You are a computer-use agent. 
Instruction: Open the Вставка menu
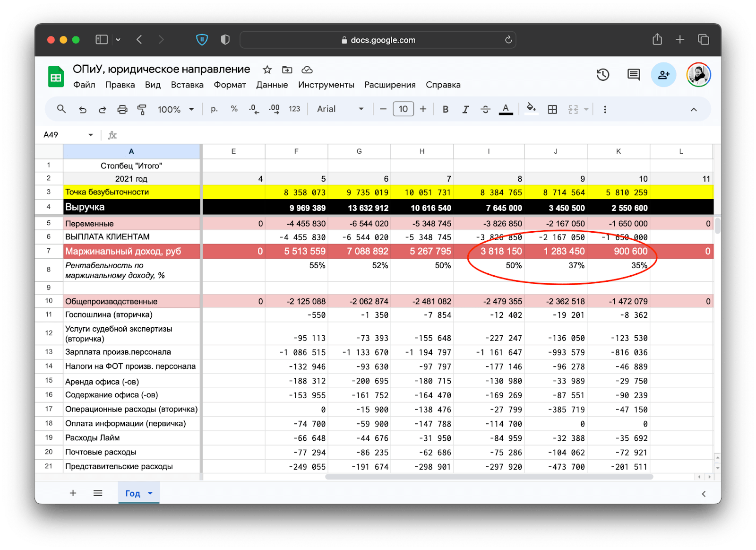click(187, 85)
